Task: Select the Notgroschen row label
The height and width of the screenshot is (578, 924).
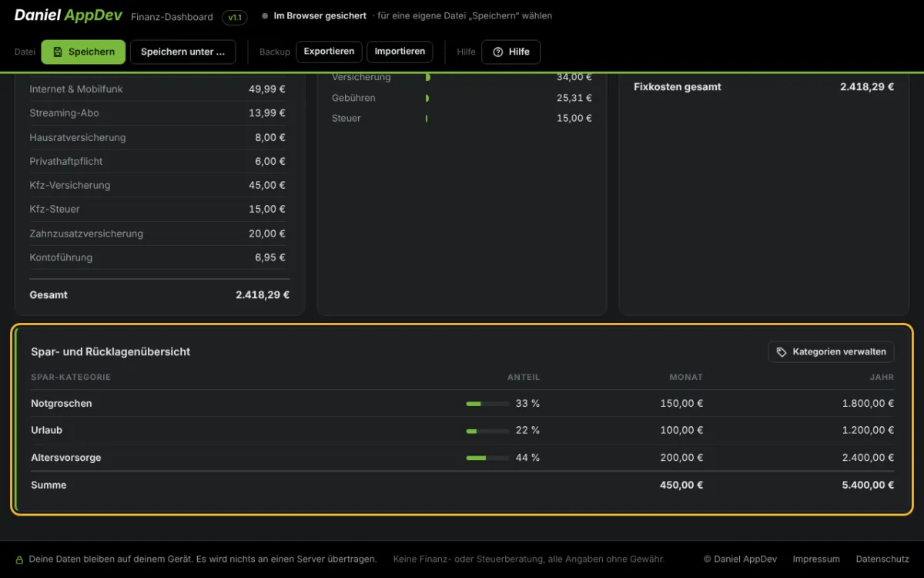Action: click(x=62, y=404)
